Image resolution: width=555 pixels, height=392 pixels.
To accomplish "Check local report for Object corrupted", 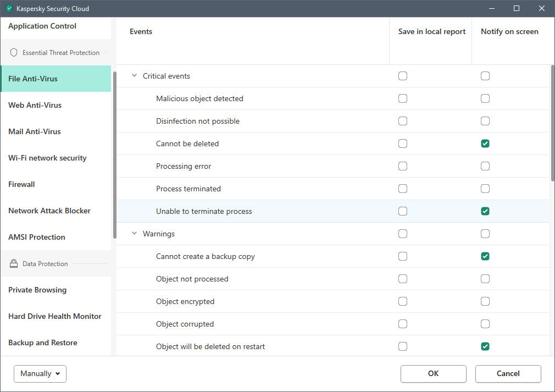I will tap(403, 324).
